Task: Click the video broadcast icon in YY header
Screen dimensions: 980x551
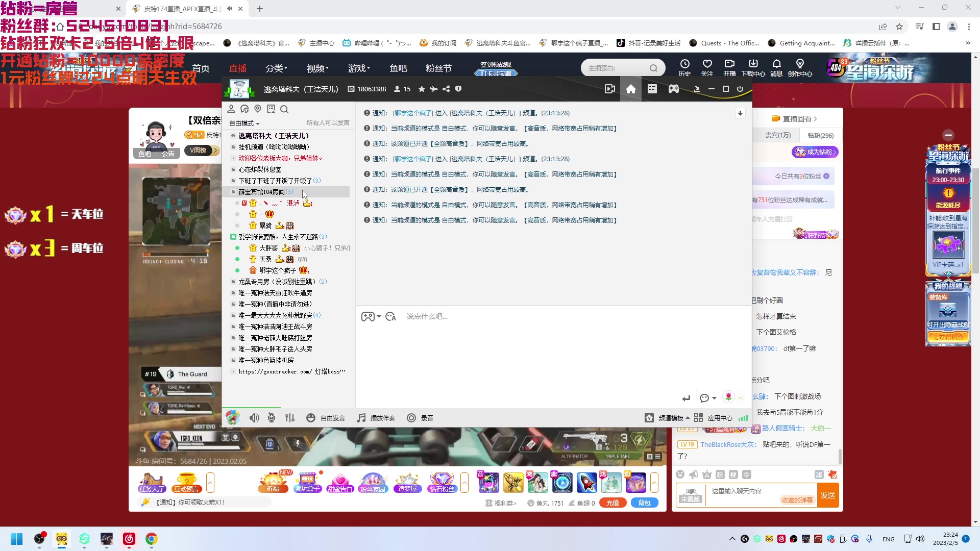Action: (x=609, y=89)
